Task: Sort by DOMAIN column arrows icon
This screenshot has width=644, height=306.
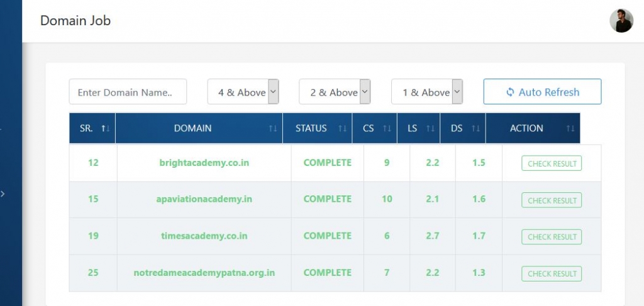Action: (273, 128)
